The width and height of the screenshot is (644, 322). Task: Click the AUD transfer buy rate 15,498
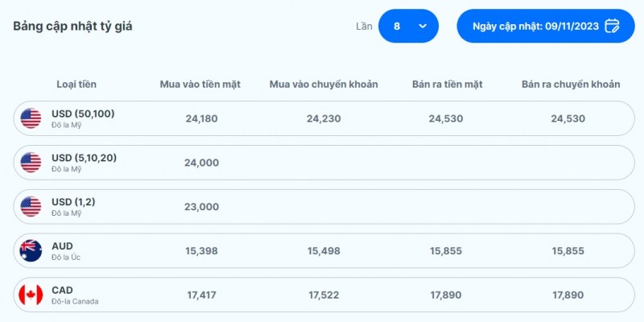click(324, 251)
